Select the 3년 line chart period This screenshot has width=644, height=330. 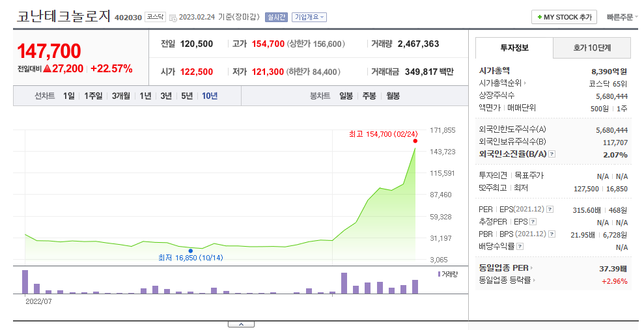tap(166, 96)
